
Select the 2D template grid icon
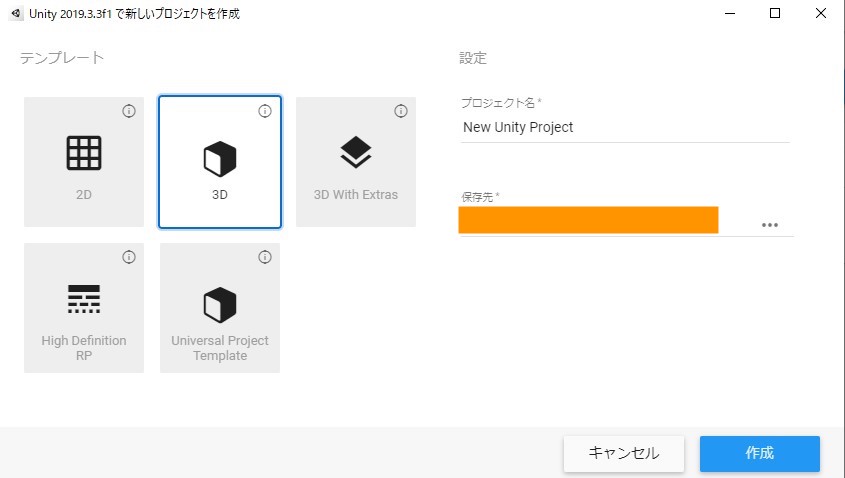[x=84, y=153]
